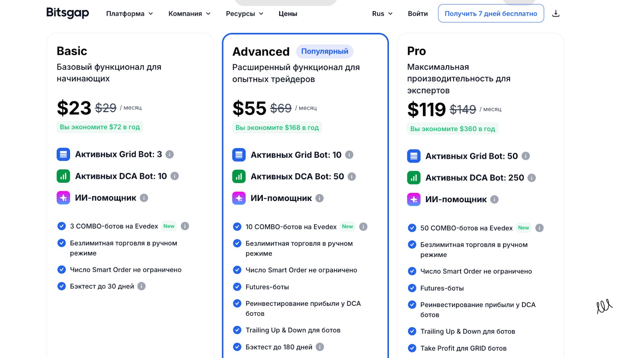The width and height of the screenshot is (644, 358).
Task: Click checkmark beside 3 COMBO-ботов на Evedex
Action: [62, 226]
